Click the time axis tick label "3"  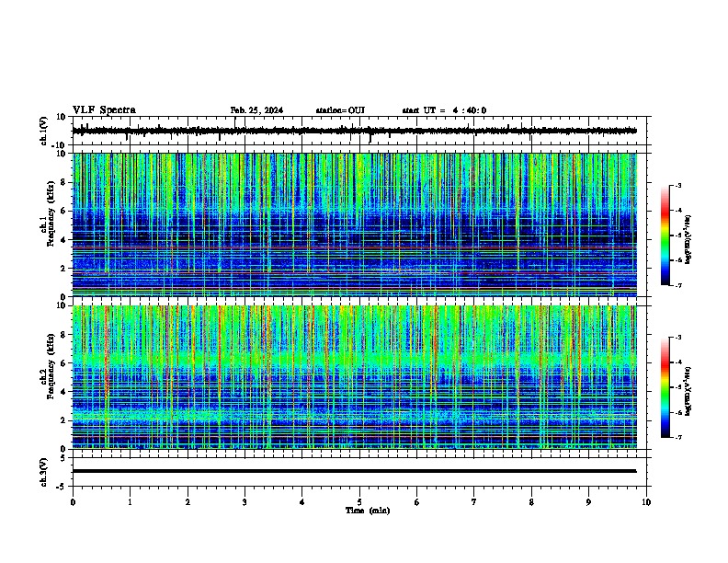245,501
